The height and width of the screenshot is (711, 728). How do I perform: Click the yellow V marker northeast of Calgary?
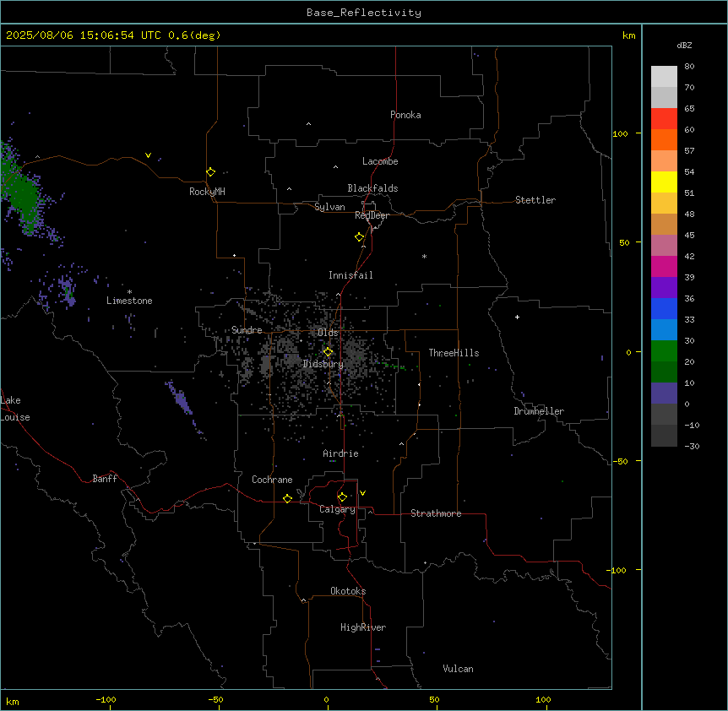click(x=362, y=493)
